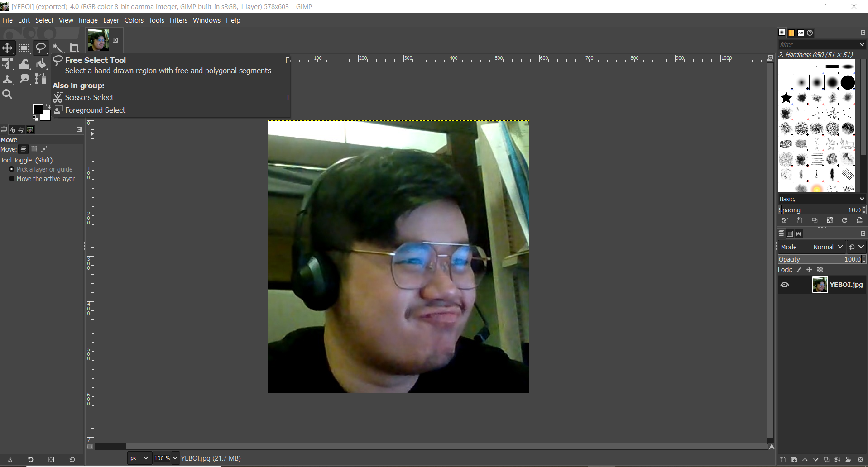Close the YEBOI image tab
This screenshot has height=467, width=868.
[x=115, y=40]
